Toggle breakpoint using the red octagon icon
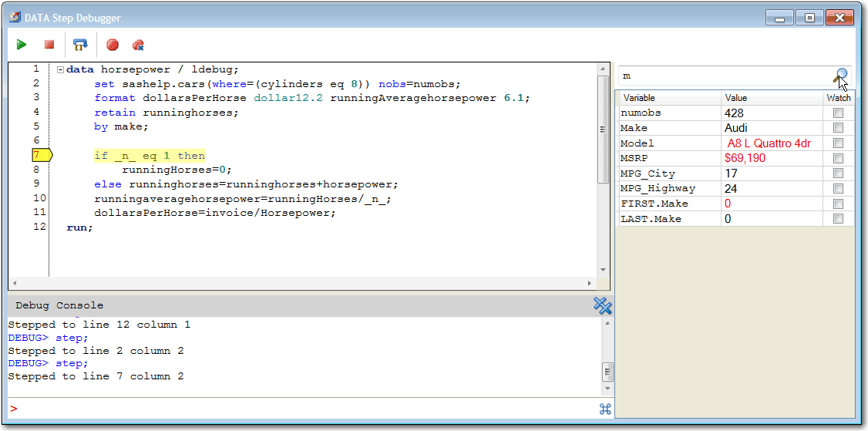 113,45
